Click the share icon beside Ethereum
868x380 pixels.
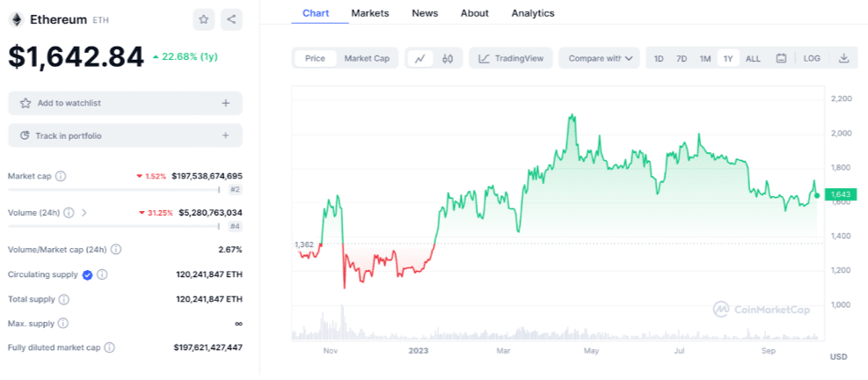pyautogui.click(x=231, y=18)
